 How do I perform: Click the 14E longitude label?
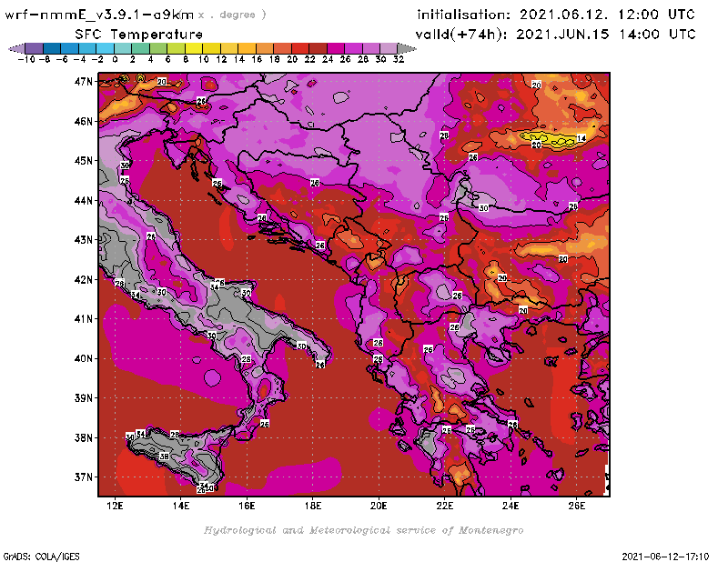pyautogui.click(x=180, y=506)
